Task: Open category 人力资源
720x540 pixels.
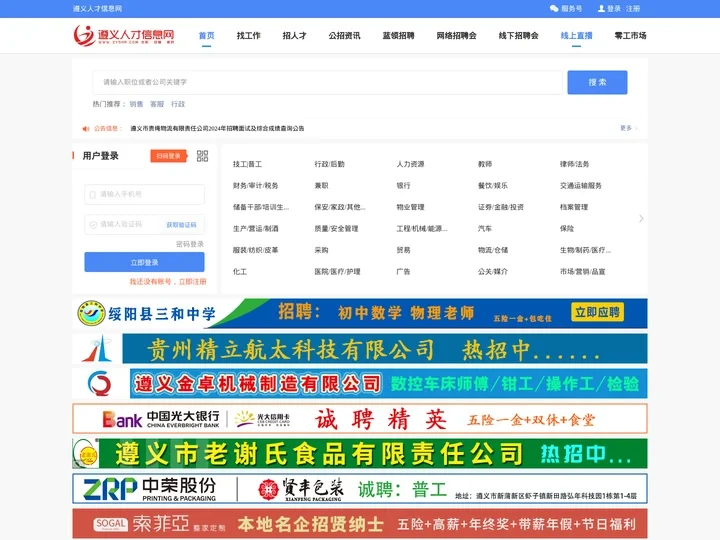Action: pyautogui.click(x=411, y=164)
